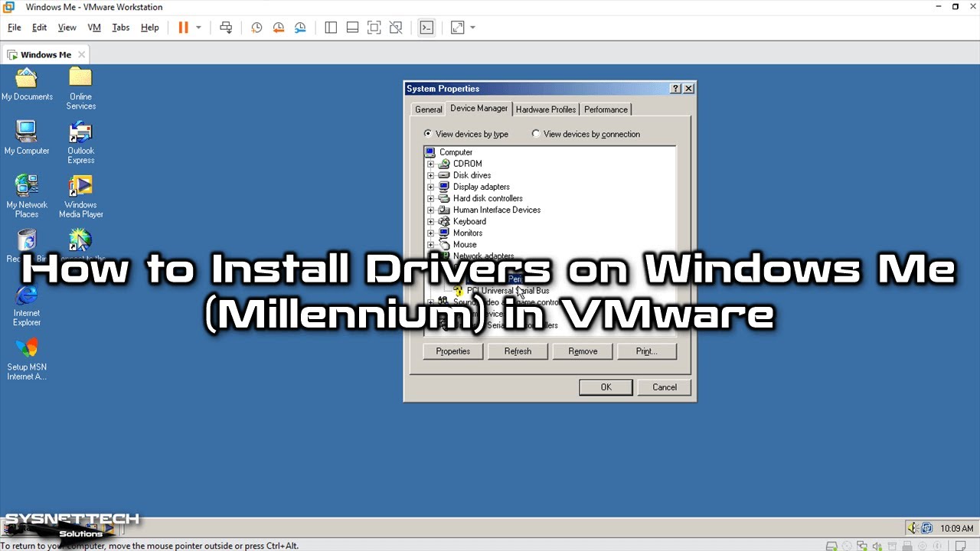This screenshot has height=551, width=980.
Task: Expand the Human Interface Devices category
Action: coord(430,210)
